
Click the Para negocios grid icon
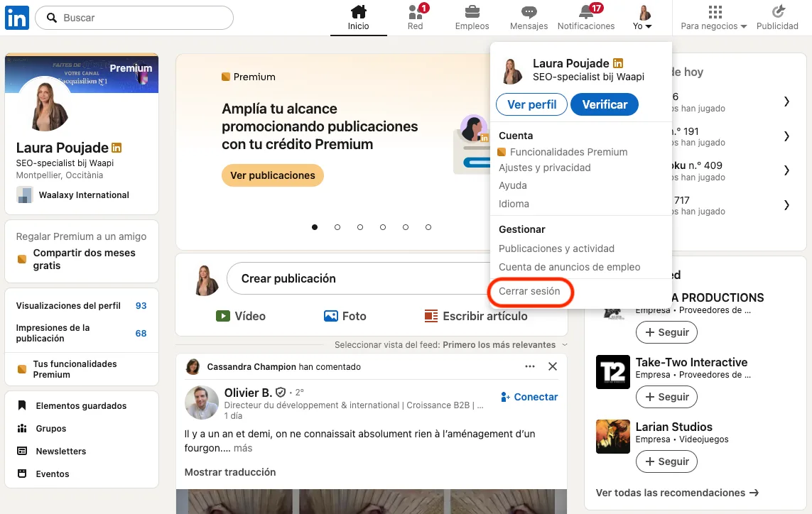(715, 11)
